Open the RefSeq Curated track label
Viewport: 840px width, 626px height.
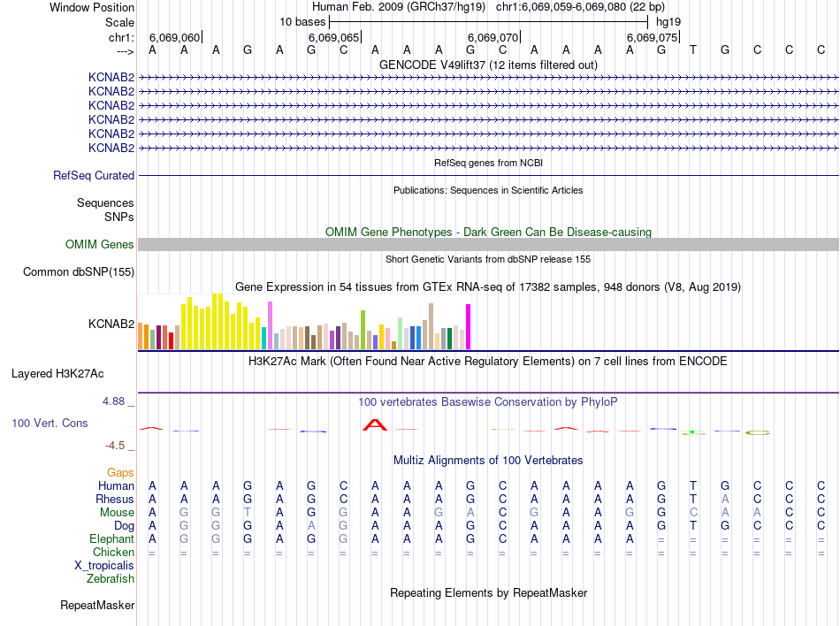[94, 176]
